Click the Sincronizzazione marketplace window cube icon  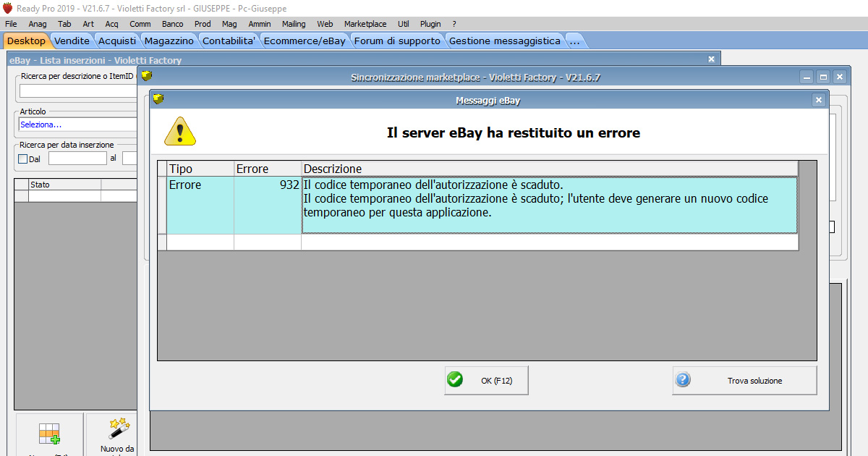(x=147, y=75)
